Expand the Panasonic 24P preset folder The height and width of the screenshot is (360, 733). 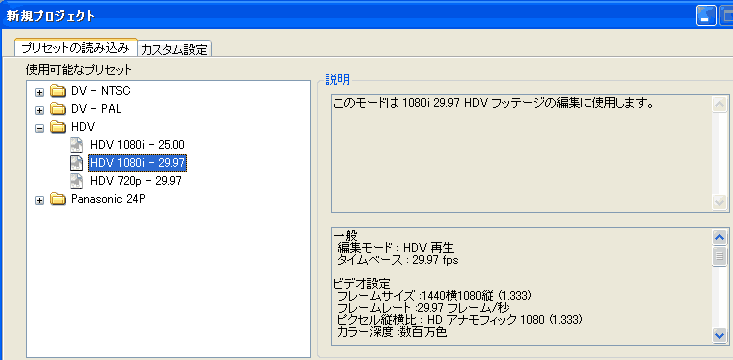pyautogui.click(x=40, y=201)
